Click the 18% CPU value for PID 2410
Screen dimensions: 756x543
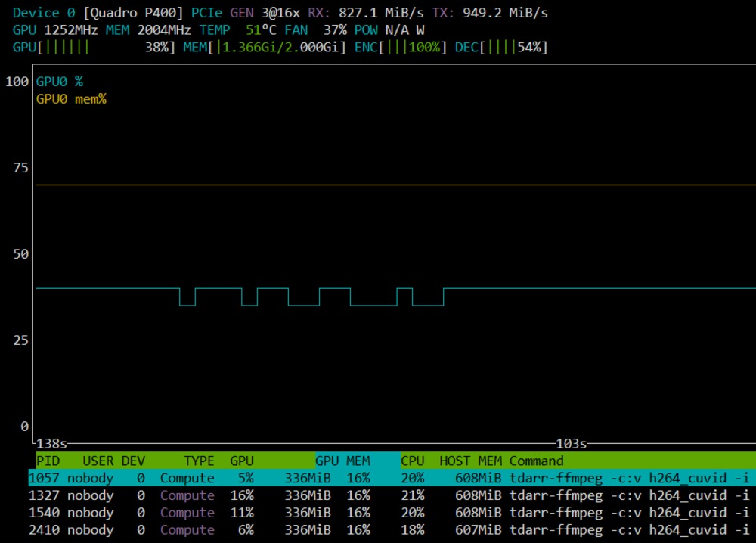[413, 530]
